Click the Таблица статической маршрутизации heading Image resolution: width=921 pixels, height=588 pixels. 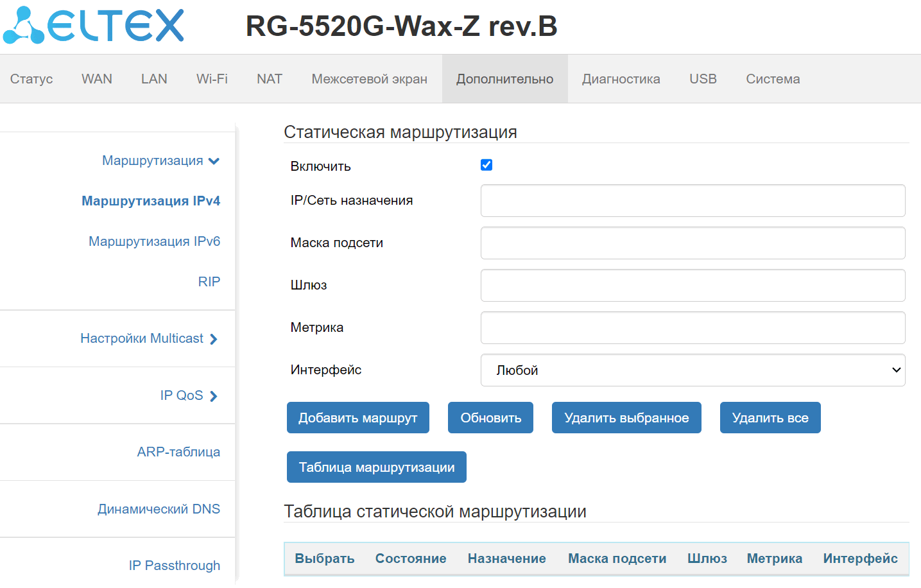435,512
